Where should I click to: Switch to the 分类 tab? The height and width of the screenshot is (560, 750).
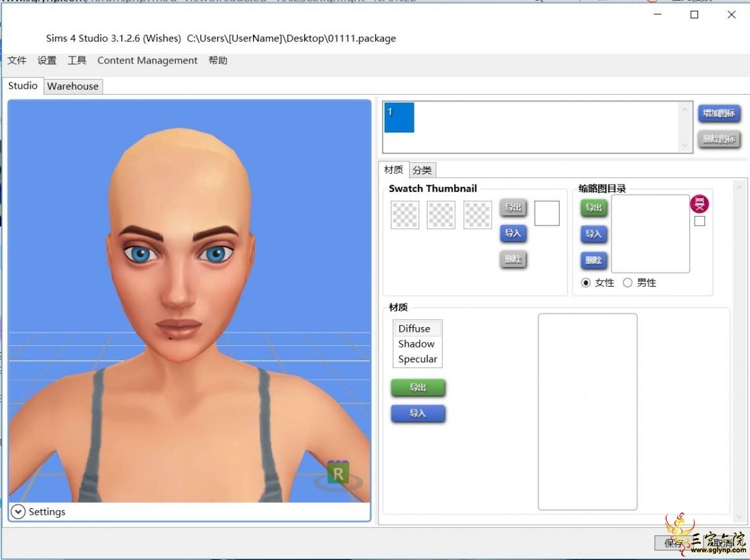(x=422, y=170)
